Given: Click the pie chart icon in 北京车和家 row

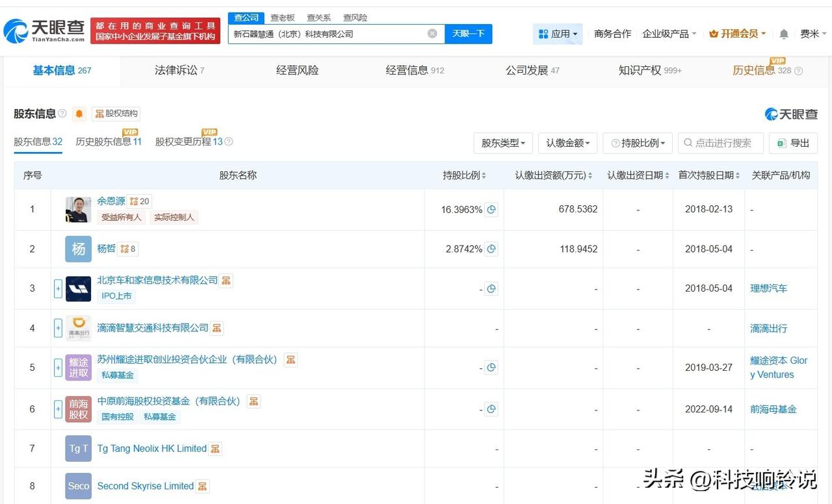Looking at the screenshot, I should coord(492,289).
